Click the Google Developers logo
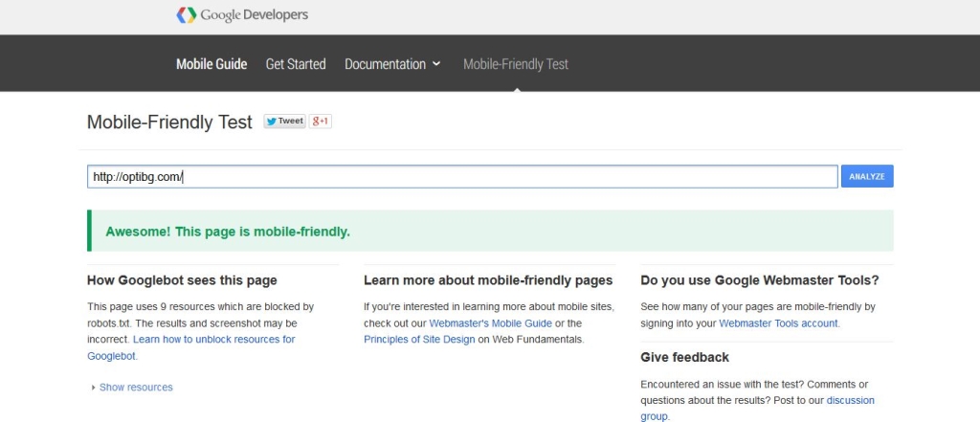The image size is (980, 422). pos(242,15)
